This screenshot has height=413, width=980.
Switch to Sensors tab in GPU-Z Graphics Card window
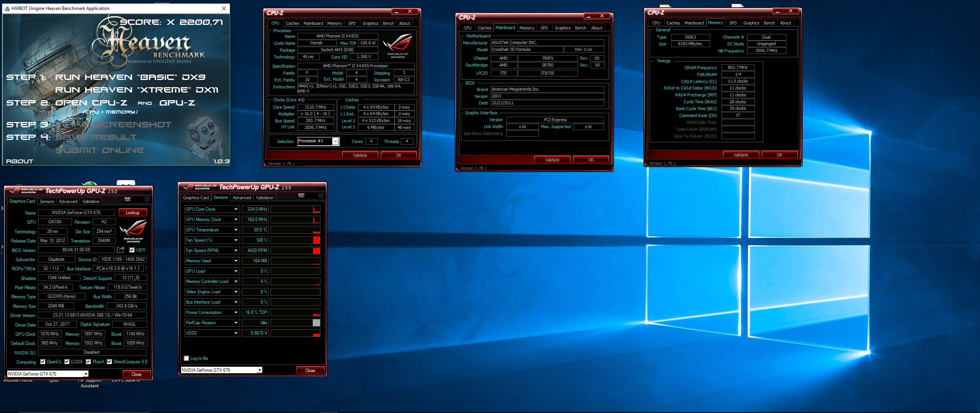(47, 202)
